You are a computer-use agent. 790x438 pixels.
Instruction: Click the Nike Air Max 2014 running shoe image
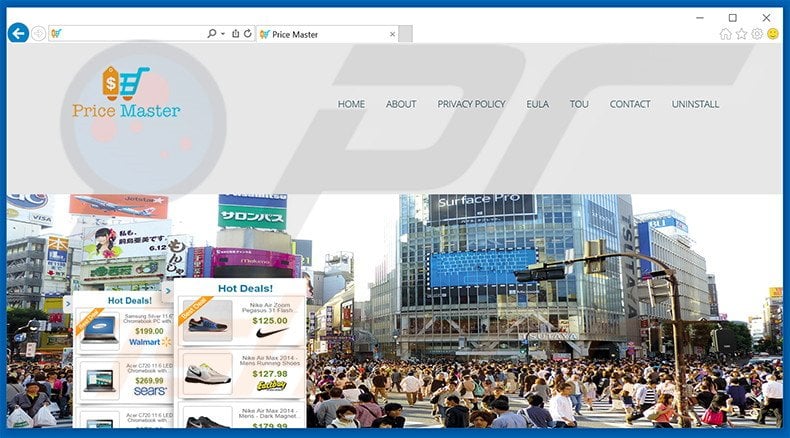[x=208, y=373]
